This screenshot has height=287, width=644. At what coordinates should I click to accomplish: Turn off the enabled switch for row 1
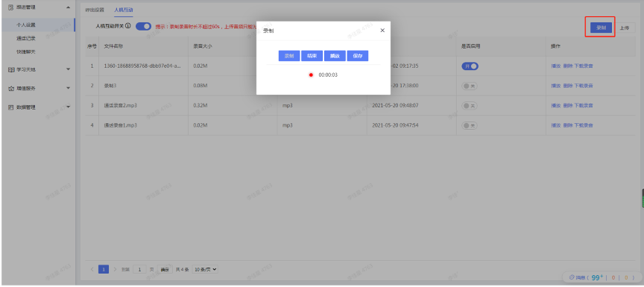(470, 66)
